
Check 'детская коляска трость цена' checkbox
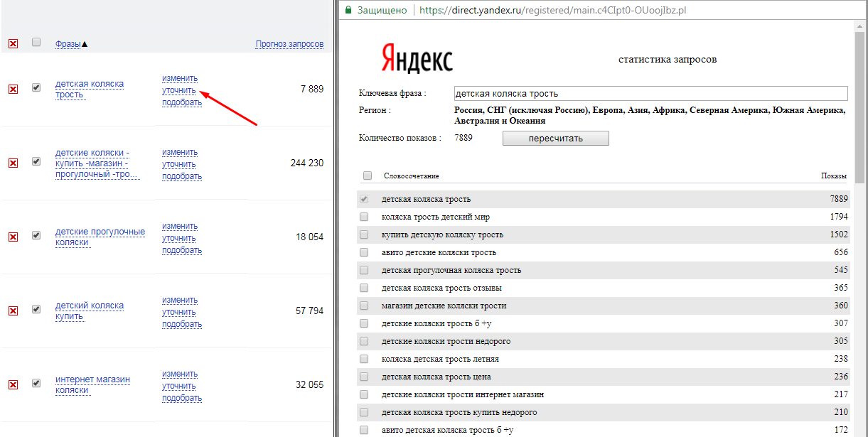[364, 377]
